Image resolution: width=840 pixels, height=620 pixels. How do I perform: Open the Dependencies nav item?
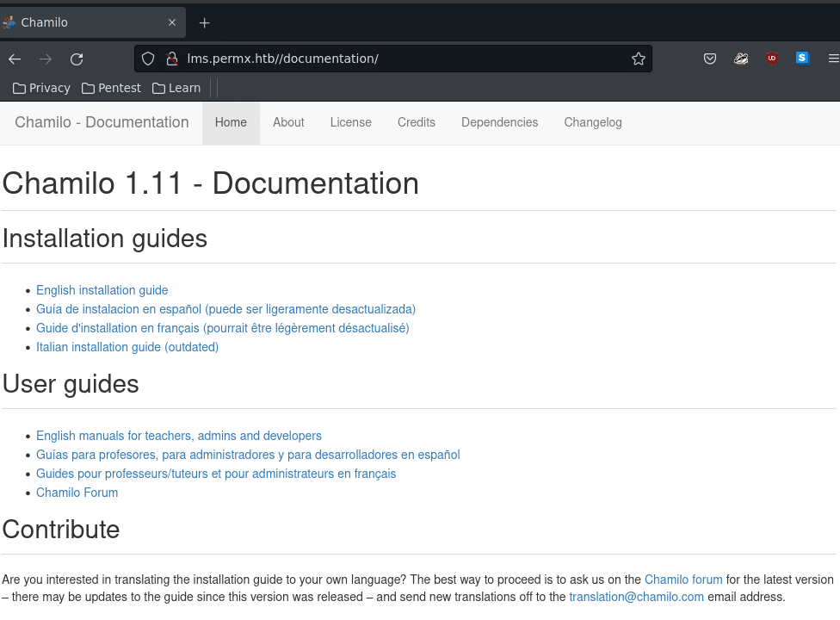tap(500, 123)
